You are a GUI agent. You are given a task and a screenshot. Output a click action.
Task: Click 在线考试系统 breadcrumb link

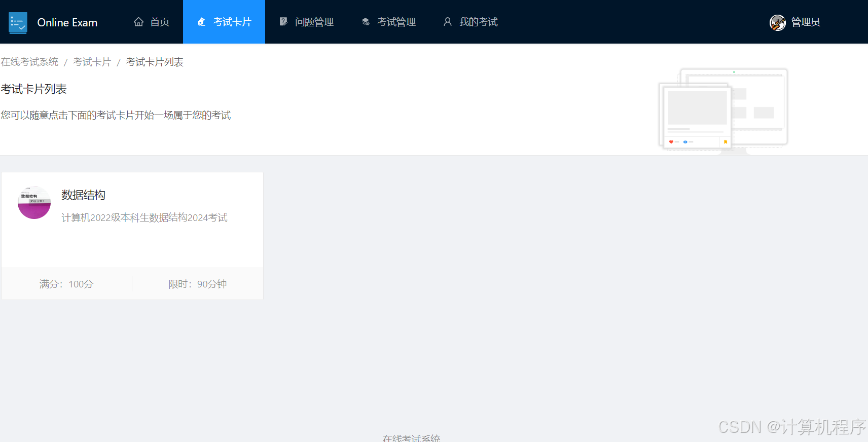point(29,62)
